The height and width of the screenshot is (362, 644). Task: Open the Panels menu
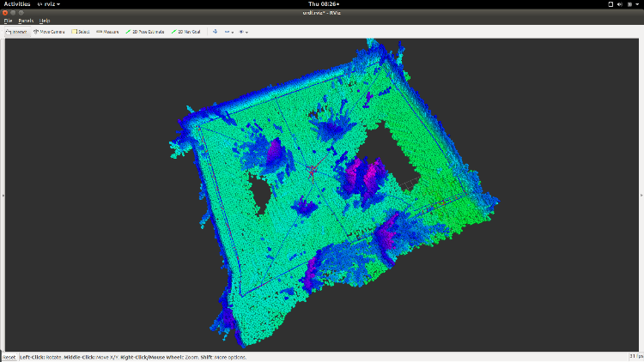pyautogui.click(x=26, y=21)
